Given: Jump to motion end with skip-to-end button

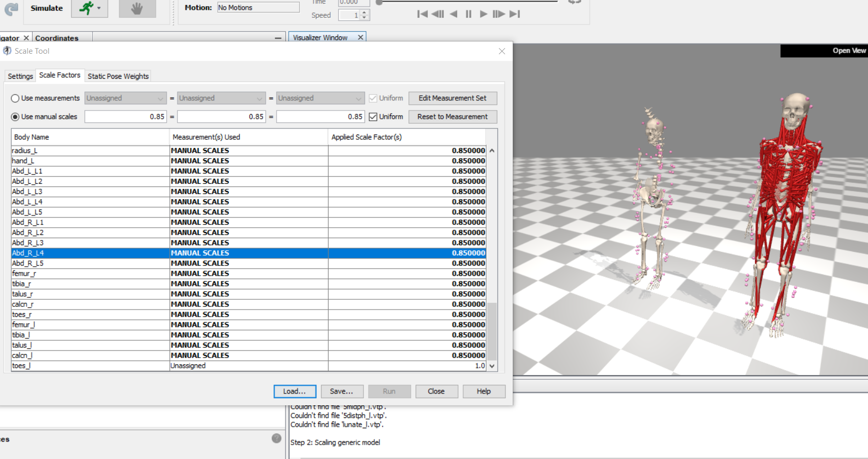Looking at the screenshot, I should pyautogui.click(x=515, y=14).
